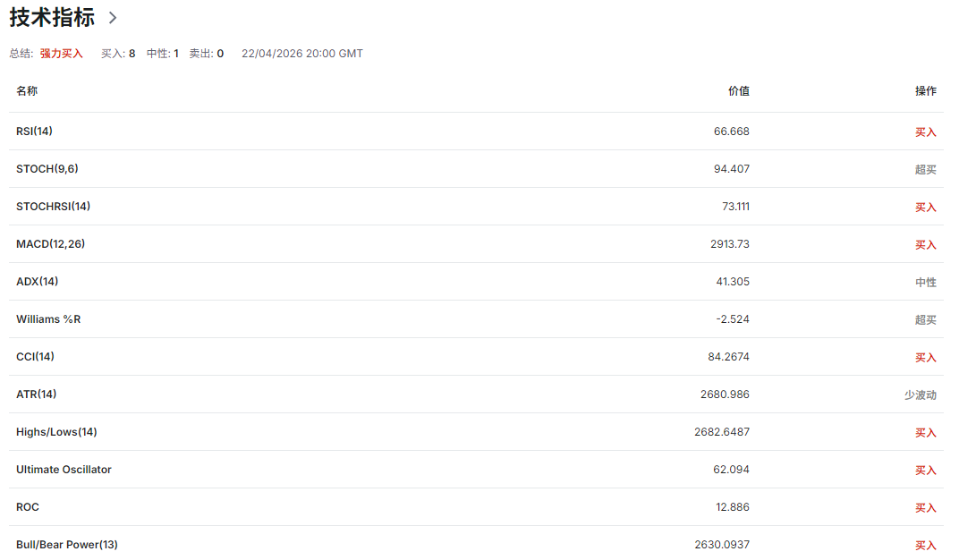Click the CCI(14) indicator name
Image resolution: width=959 pixels, height=560 pixels.
pos(35,357)
